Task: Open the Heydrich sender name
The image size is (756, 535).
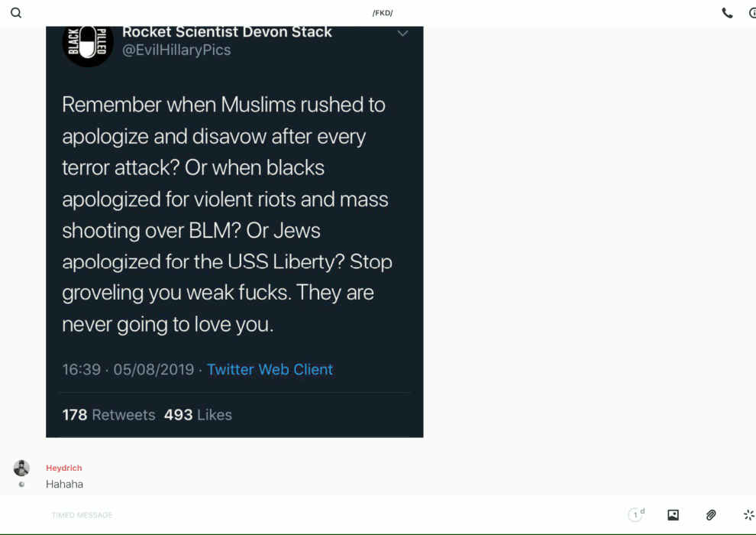Action: pos(63,468)
